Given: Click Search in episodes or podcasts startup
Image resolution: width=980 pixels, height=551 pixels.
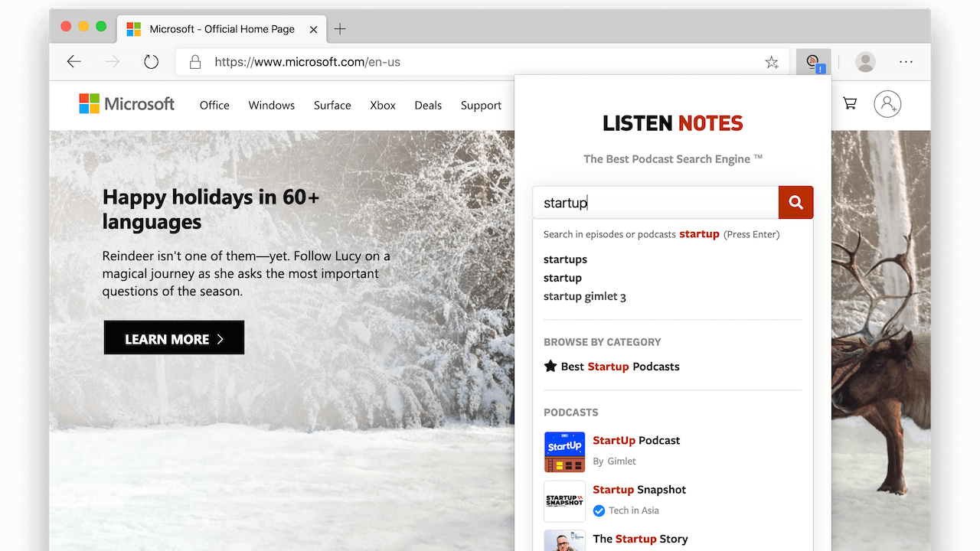Looking at the screenshot, I should coord(661,234).
